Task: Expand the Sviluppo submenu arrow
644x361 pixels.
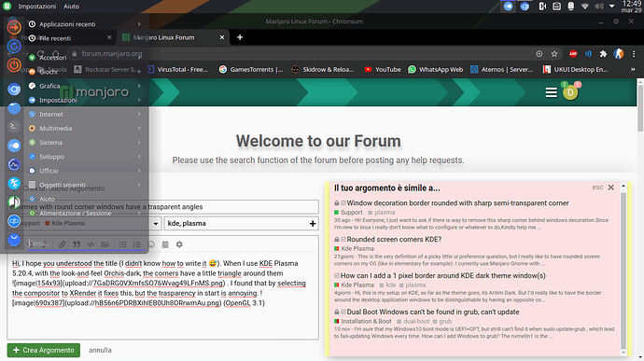Action: click(139, 157)
